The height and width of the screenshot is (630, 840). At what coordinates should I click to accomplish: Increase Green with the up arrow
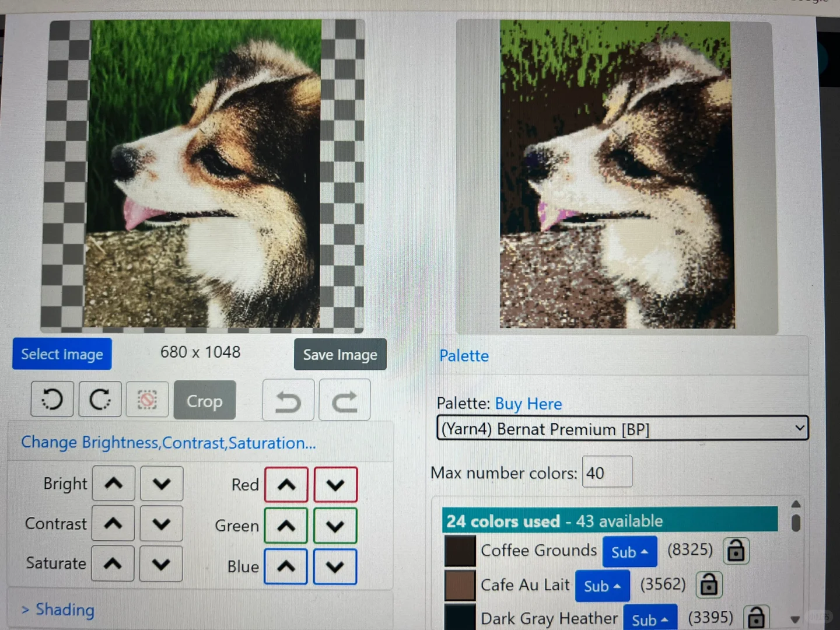(286, 526)
